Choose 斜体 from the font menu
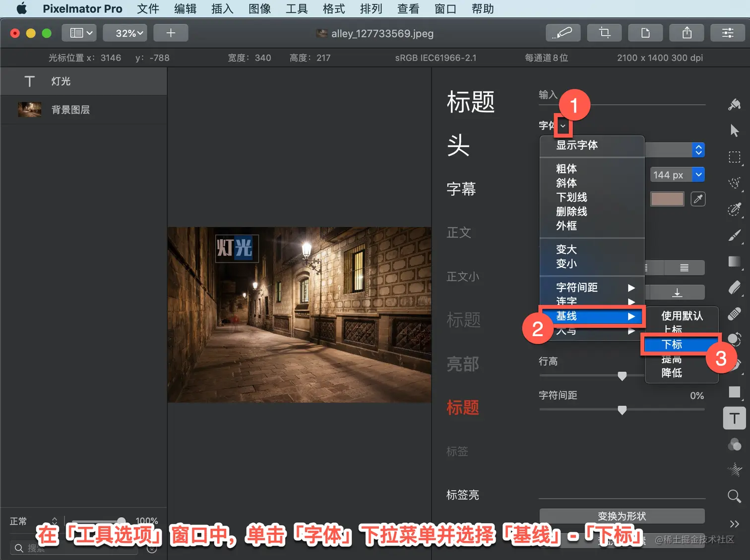The height and width of the screenshot is (560, 750). pos(592,183)
